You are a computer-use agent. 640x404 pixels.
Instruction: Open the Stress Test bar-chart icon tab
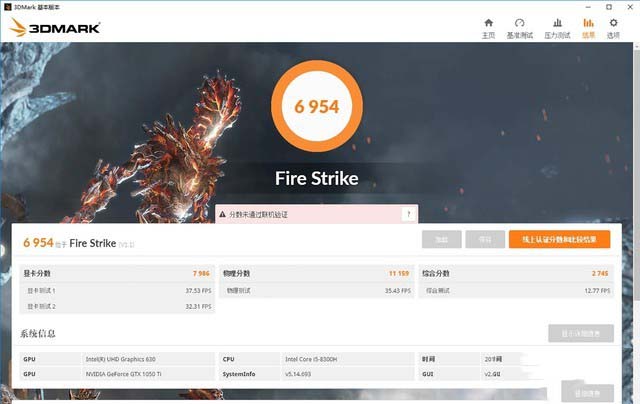pos(557,23)
